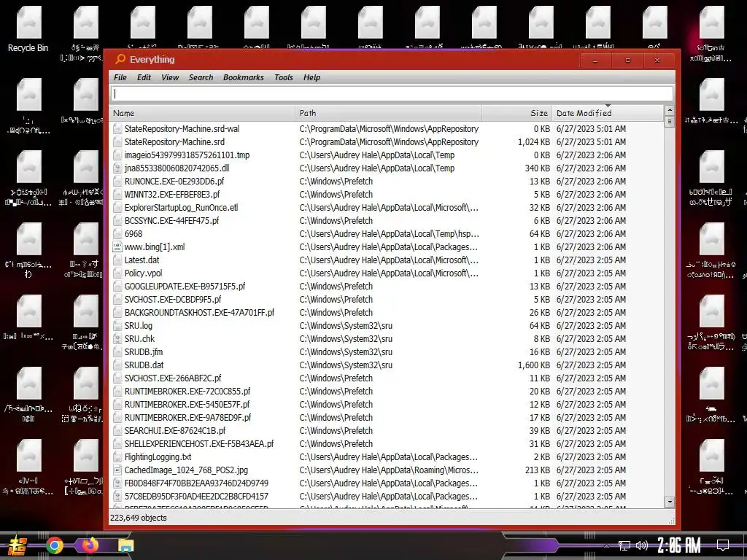Open the Bookmarks menu

point(243,77)
